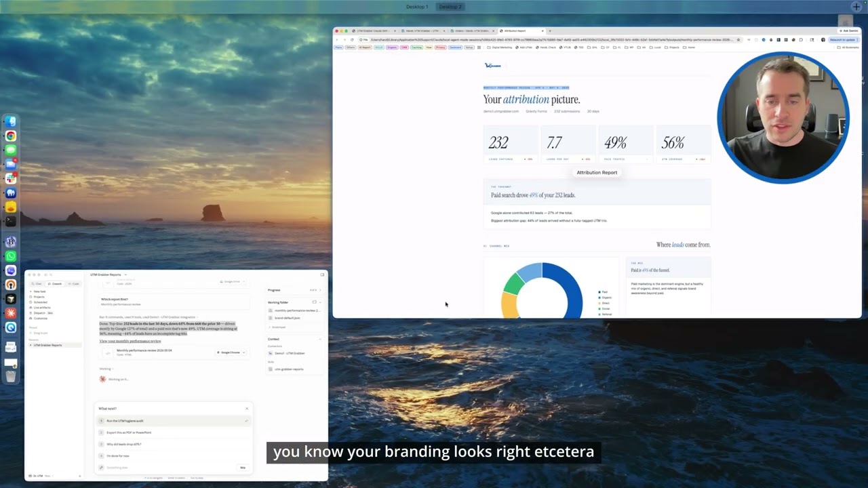Viewport: 868px width, 488px height.
Task: Choose Run the UTM hygiene audit
Action: (174, 421)
